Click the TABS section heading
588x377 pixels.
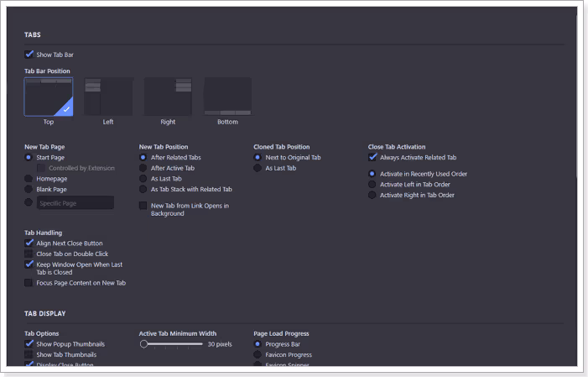pyautogui.click(x=33, y=34)
